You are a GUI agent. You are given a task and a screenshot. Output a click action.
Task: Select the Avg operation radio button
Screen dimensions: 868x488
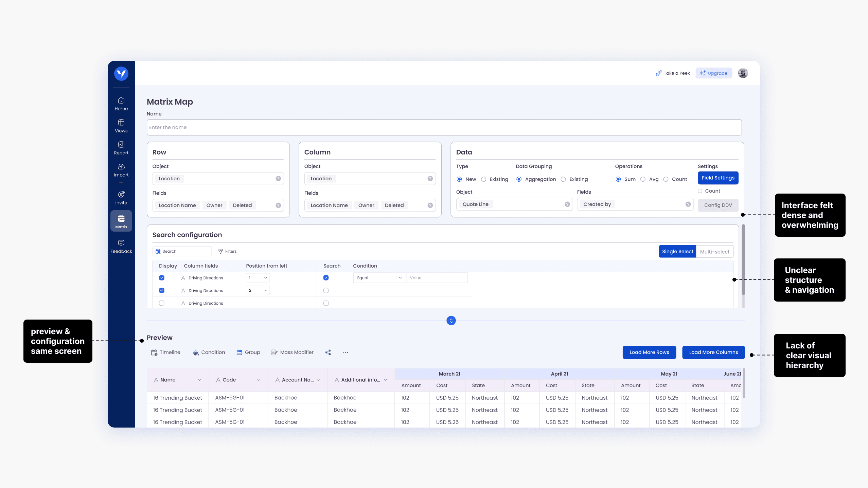(x=643, y=179)
